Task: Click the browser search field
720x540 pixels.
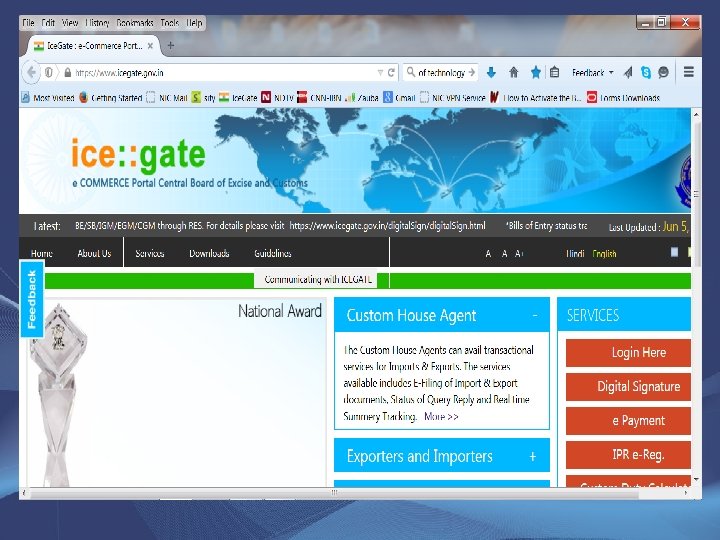Action: point(441,73)
